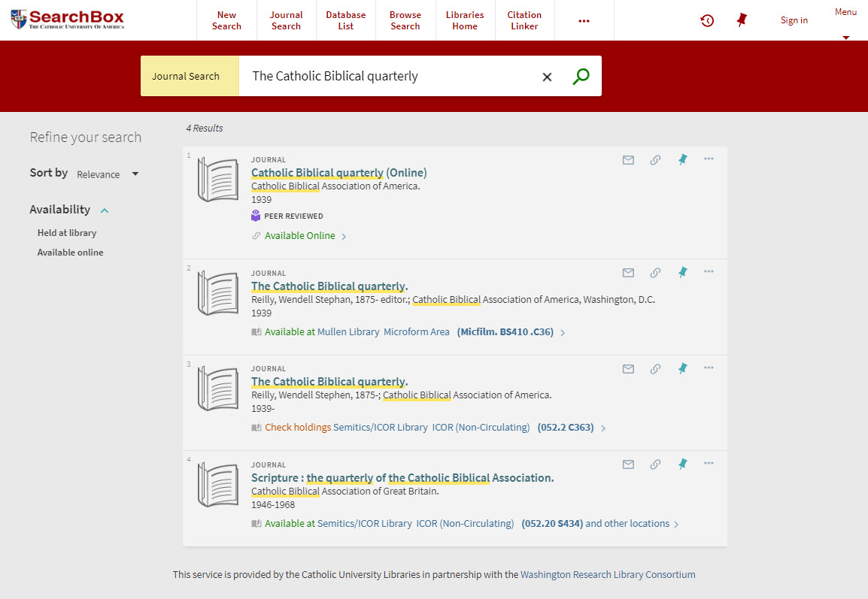Pin the Check holdings ICOR result
This screenshot has height=599, width=868.
(682, 368)
